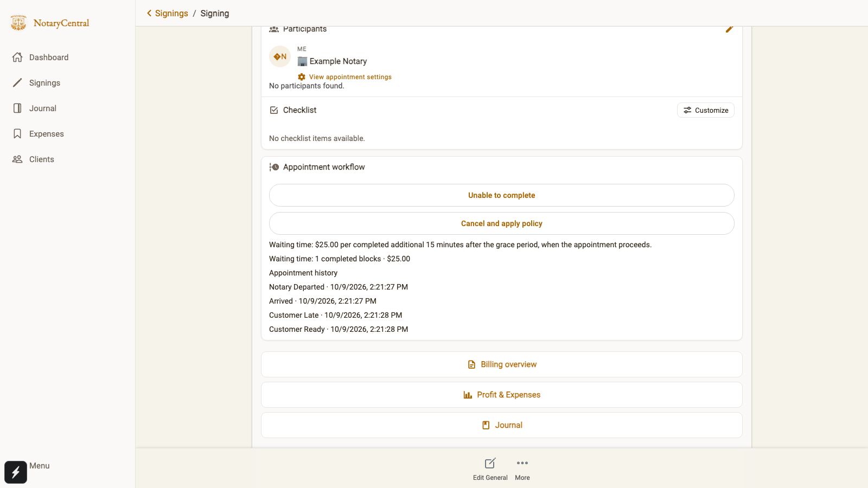Click the back chevron before Signings
Image resolution: width=868 pixels, height=488 pixels.
pos(149,13)
